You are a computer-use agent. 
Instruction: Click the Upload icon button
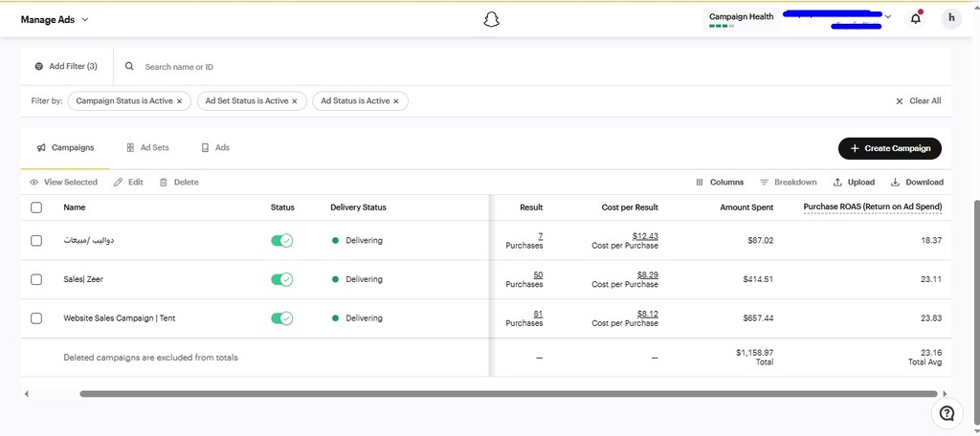point(854,182)
